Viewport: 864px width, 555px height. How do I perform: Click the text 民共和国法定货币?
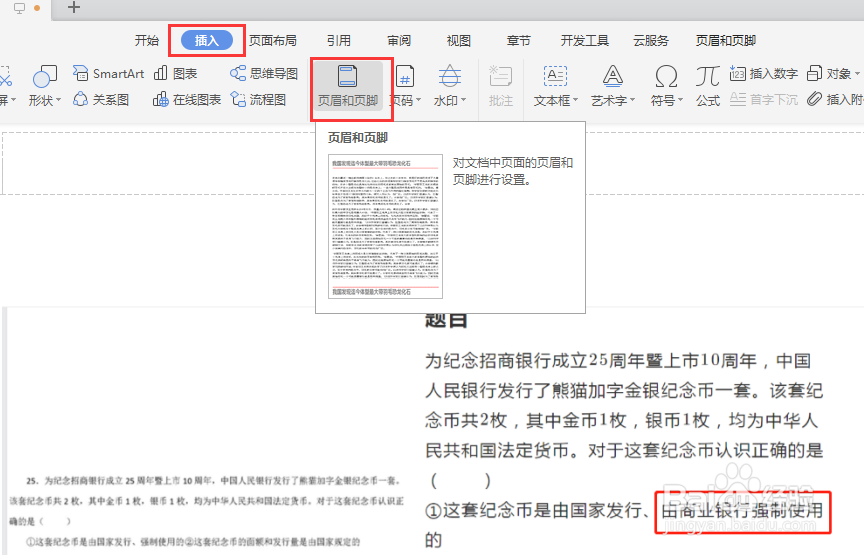(496, 450)
